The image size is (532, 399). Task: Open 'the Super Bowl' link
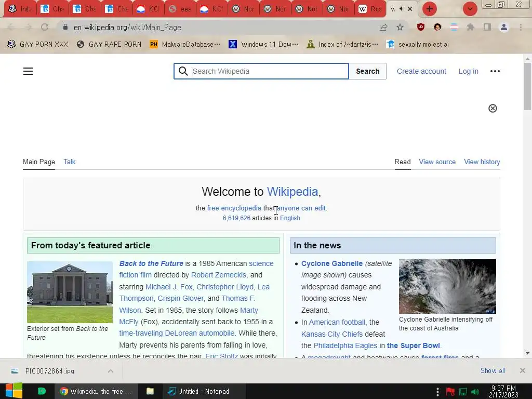coord(413,345)
